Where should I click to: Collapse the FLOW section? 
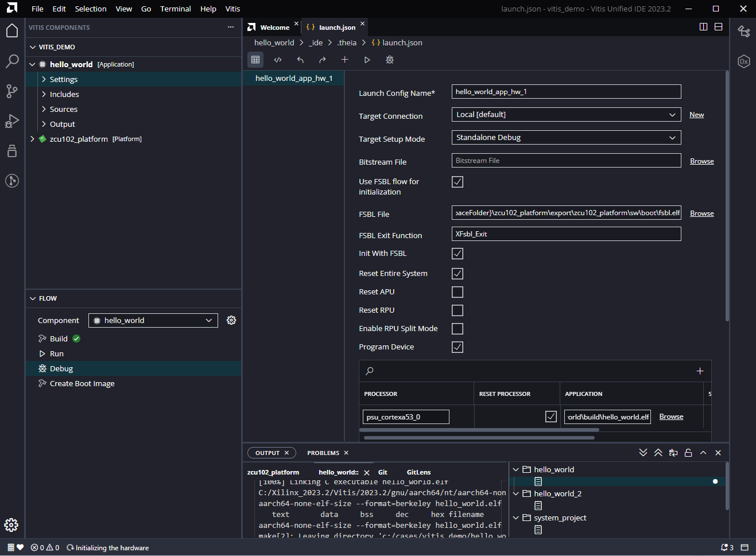coord(33,298)
